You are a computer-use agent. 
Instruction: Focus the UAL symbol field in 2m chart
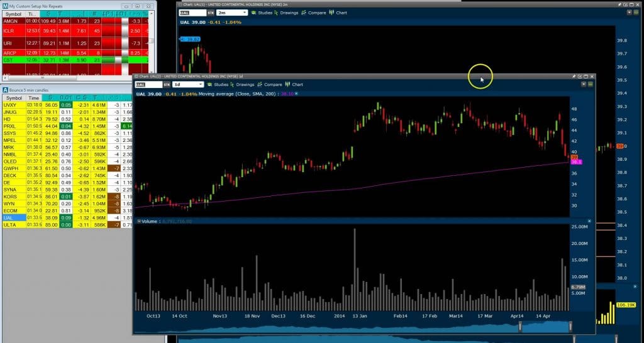pyautogui.click(x=192, y=13)
